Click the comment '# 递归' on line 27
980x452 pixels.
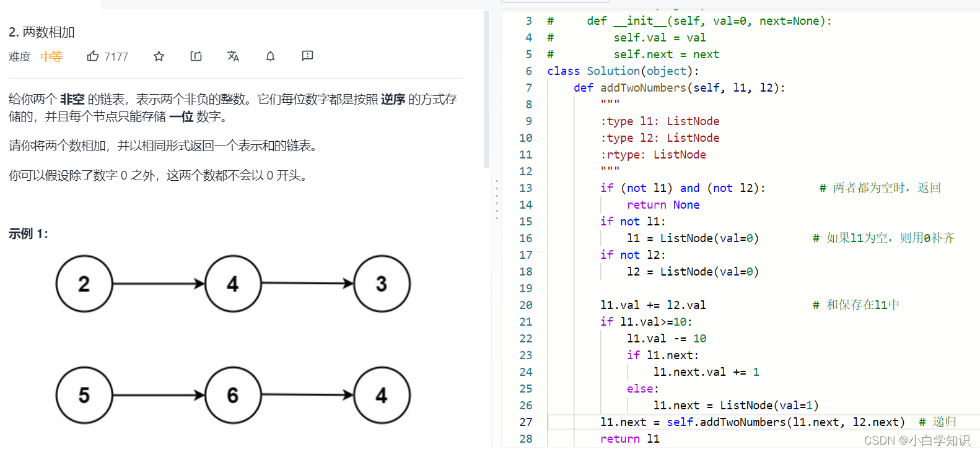pyautogui.click(x=938, y=422)
